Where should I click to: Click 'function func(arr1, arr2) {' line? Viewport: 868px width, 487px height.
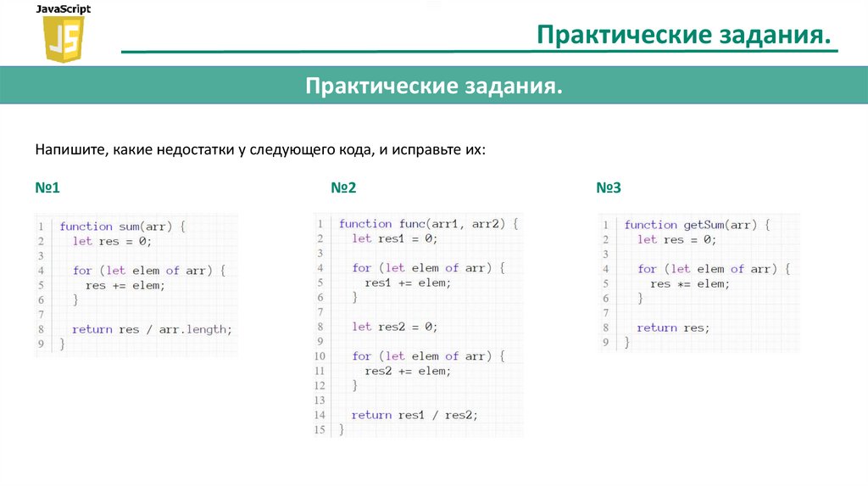[x=428, y=223]
